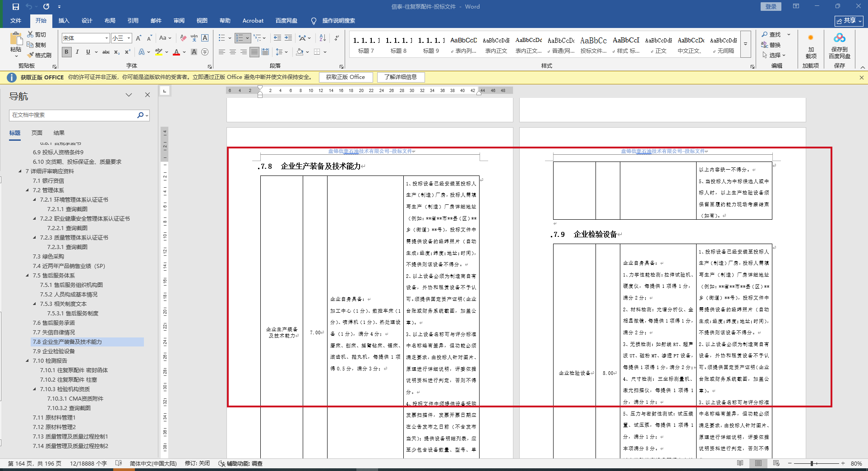Open 加载项 add-ins
The image size is (868, 471).
811,45
